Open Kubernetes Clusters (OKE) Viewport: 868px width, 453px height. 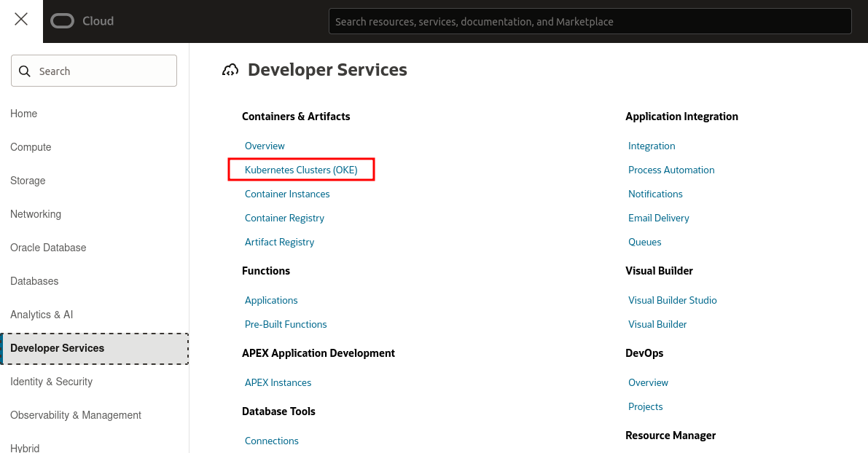[x=301, y=170]
